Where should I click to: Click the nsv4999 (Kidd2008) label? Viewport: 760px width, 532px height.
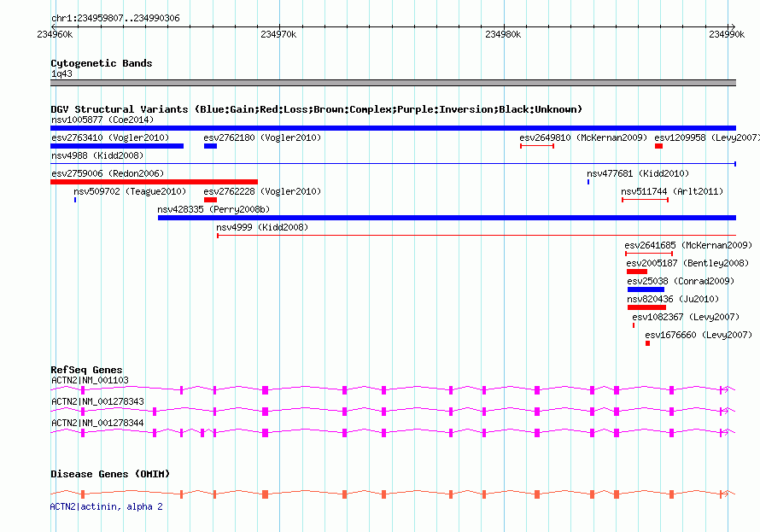(x=262, y=227)
